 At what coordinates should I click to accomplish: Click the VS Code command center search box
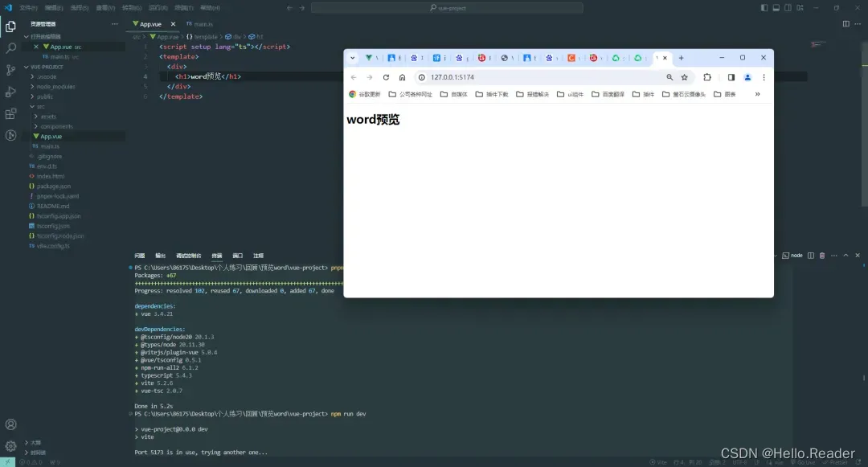point(447,8)
